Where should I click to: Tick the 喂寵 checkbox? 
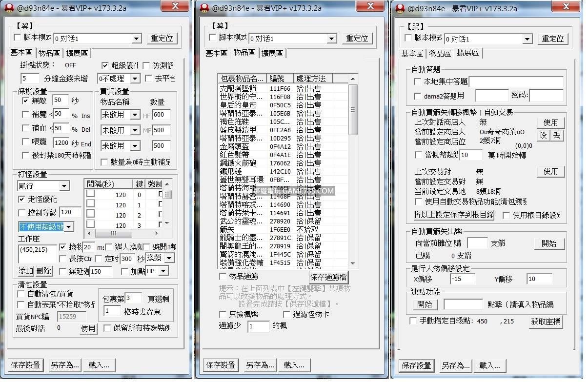pos(25,142)
